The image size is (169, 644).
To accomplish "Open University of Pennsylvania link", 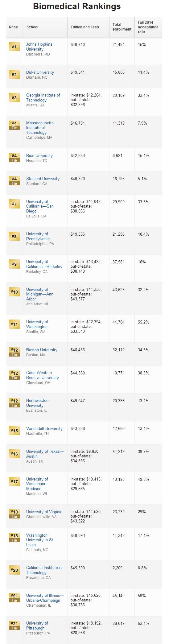I will [x=38, y=237].
